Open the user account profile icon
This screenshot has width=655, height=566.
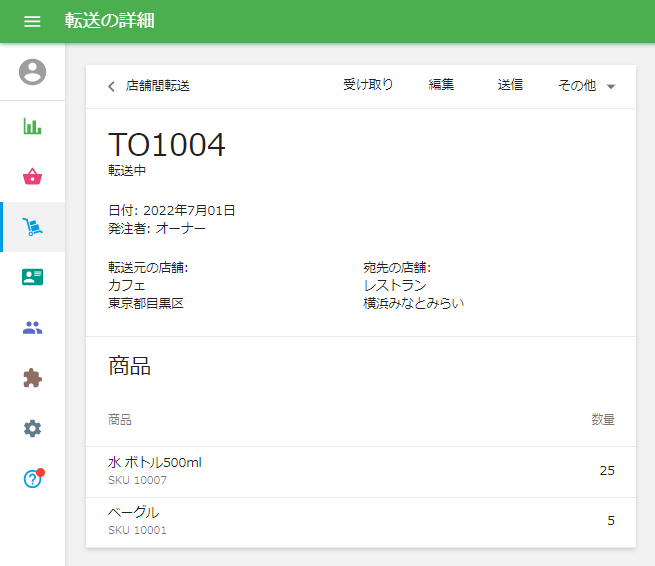point(32,72)
